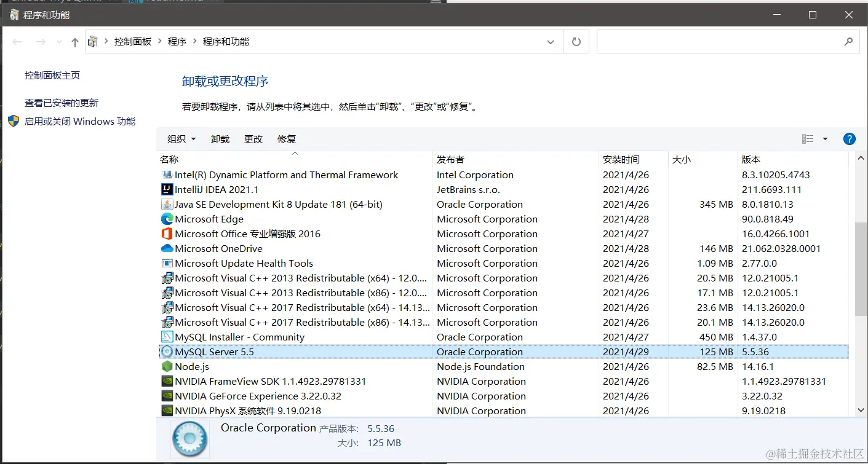
Task: Click the 更改 change toolbar button
Action: (253, 139)
